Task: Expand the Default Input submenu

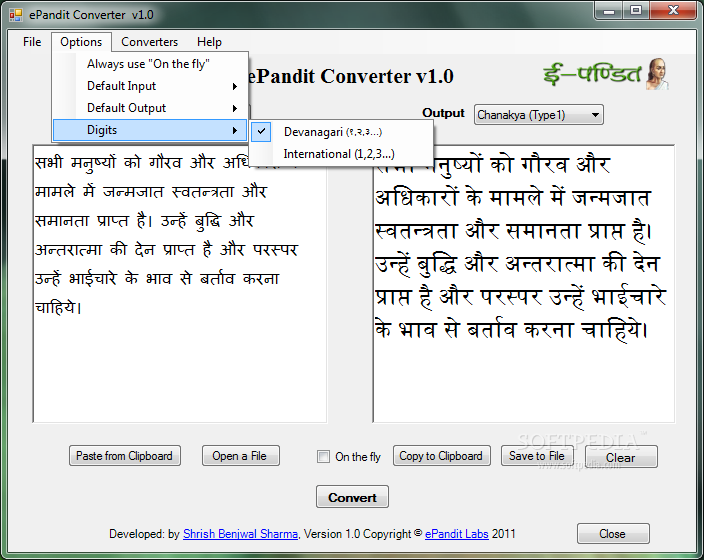Action: pos(150,86)
